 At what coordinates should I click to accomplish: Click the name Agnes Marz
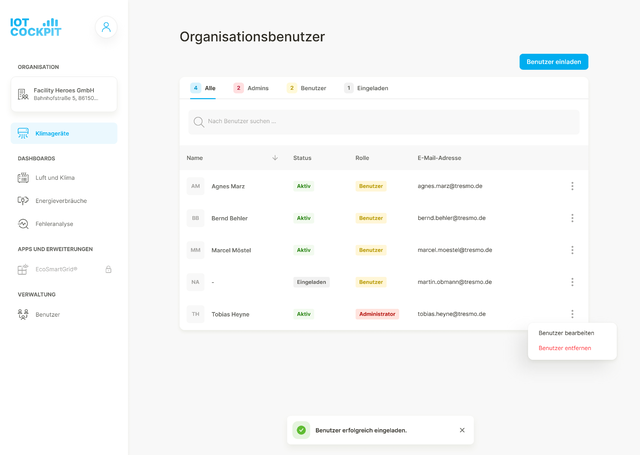[x=228, y=186]
